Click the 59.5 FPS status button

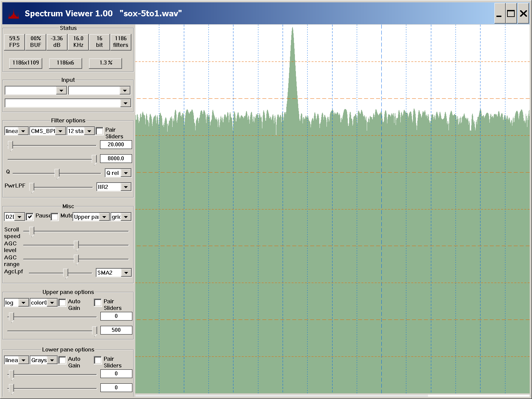click(x=14, y=42)
